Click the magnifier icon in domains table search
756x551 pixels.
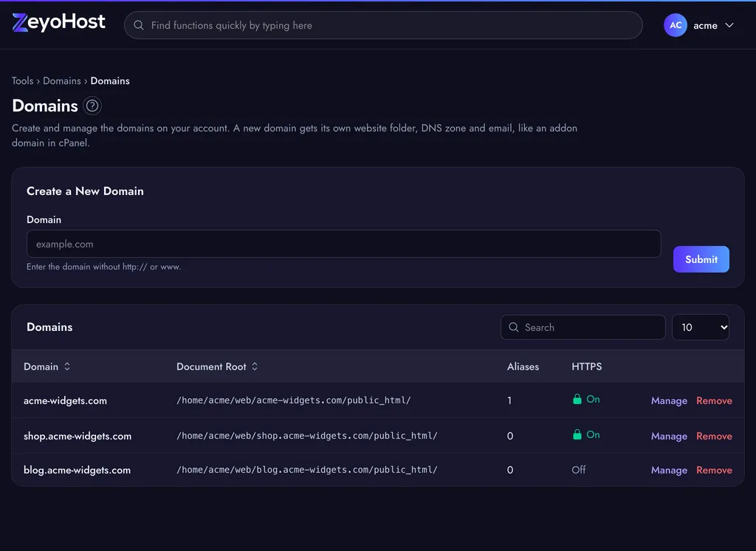[x=514, y=327]
